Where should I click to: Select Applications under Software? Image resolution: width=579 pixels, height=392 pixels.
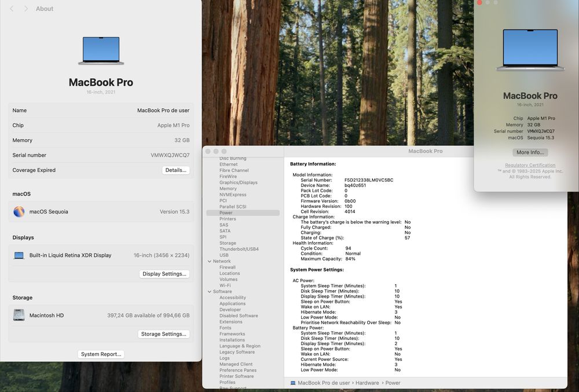[232, 303]
